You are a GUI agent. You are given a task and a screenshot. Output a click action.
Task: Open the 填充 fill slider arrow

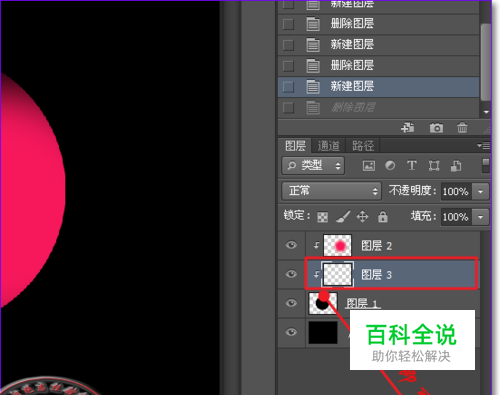[480, 217]
